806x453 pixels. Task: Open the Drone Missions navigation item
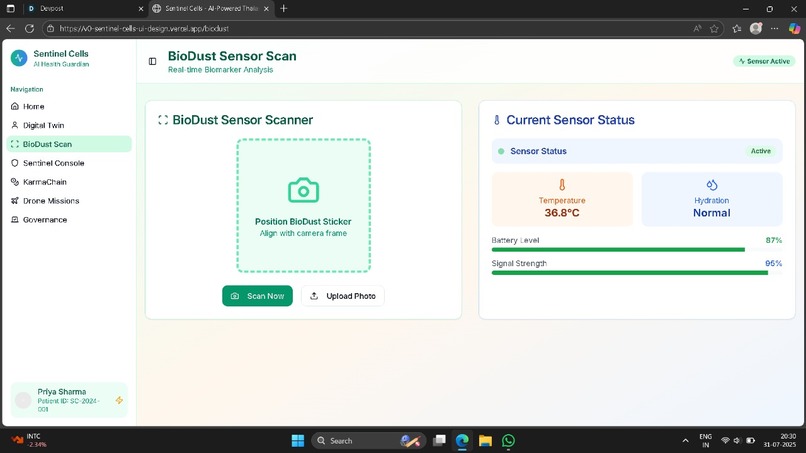[x=69, y=201]
